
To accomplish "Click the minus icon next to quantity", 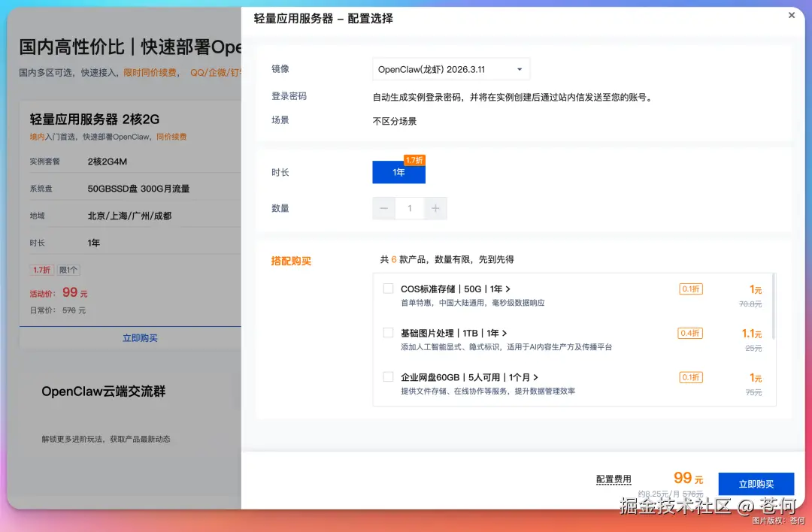I will [384, 208].
